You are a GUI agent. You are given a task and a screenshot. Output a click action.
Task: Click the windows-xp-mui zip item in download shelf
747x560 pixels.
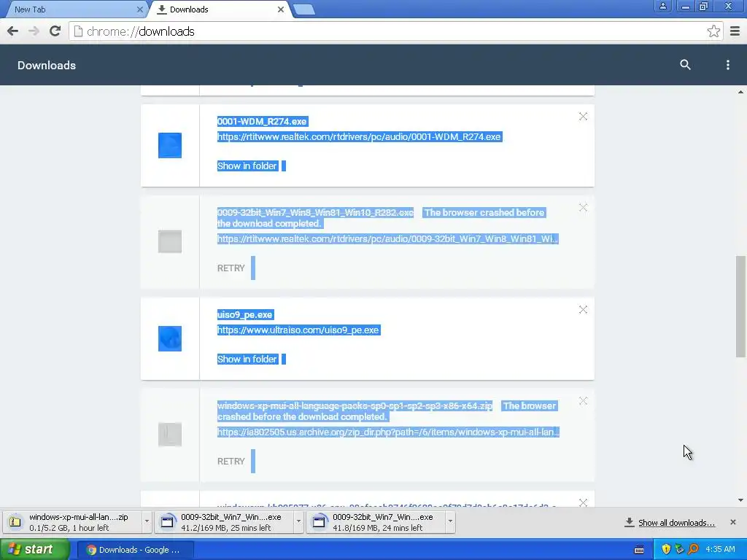click(x=72, y=522)
